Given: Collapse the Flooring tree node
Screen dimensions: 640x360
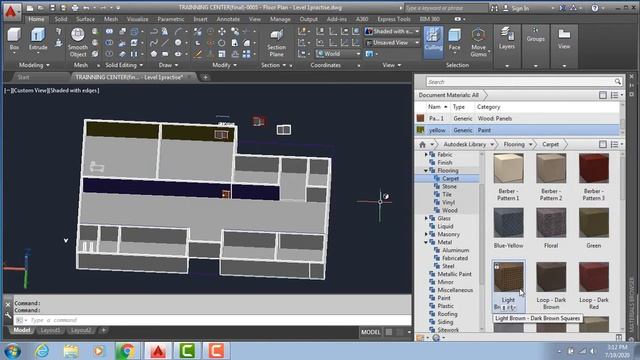Looking at the screenshot, I should (426, 171).
